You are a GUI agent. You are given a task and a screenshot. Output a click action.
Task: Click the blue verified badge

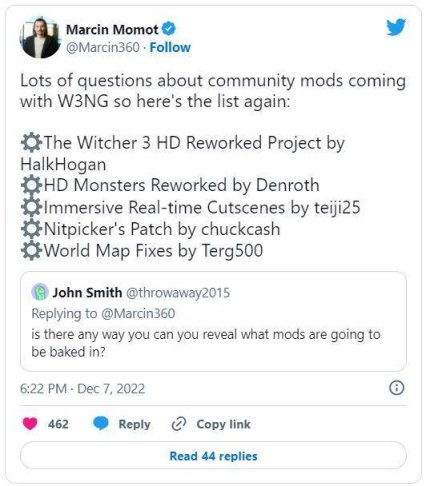(169, 29)
